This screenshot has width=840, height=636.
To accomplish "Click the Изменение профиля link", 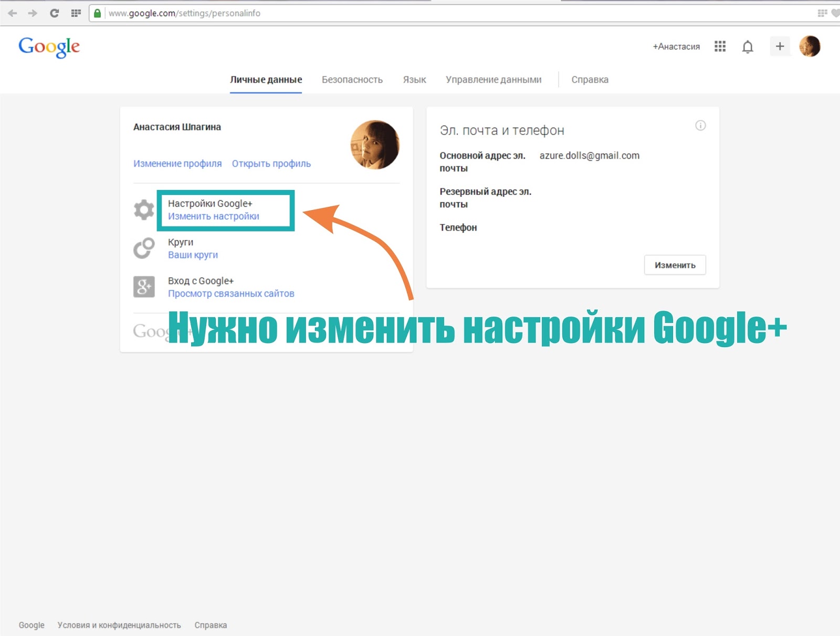I will (x=177, y=163).
